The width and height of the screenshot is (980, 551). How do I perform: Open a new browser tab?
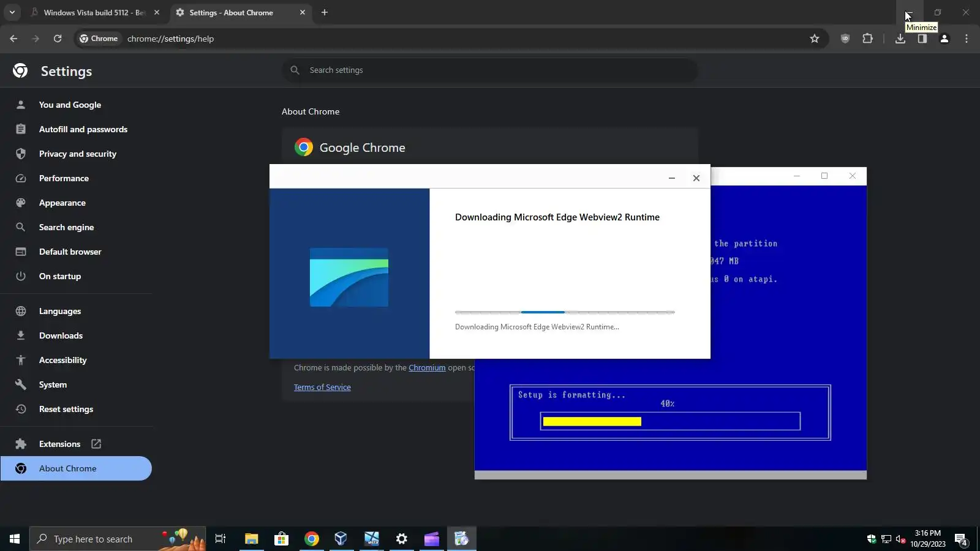click(325, 12)
